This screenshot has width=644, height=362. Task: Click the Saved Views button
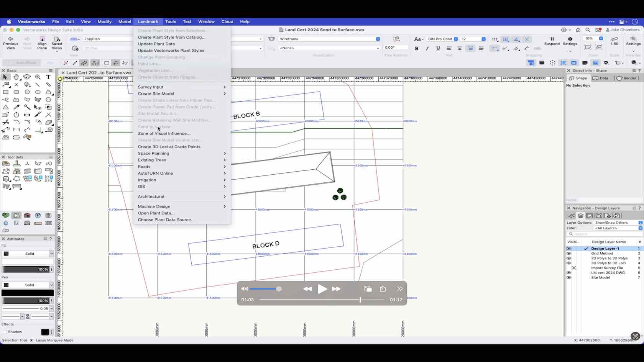(57, 42)
